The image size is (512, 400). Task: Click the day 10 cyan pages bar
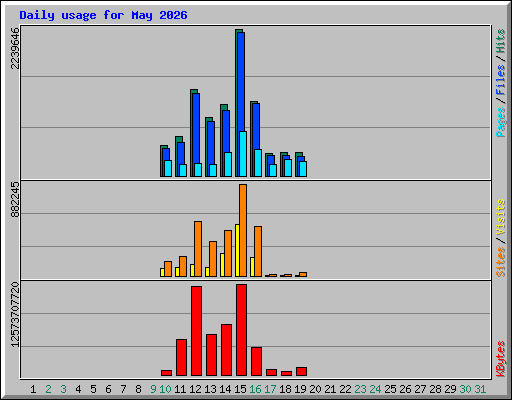(x=168, y=168)
